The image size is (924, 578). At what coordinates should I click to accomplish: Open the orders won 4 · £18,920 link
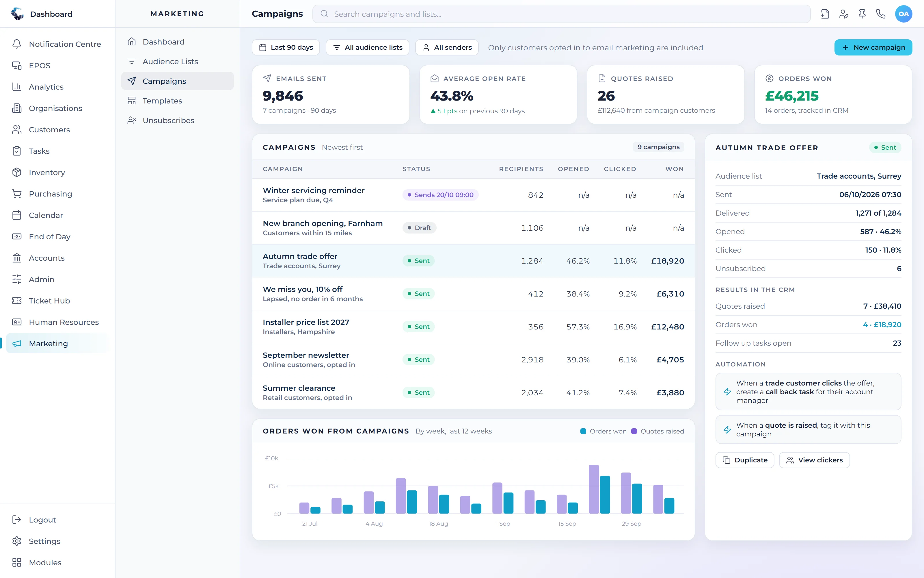(882, 325)
